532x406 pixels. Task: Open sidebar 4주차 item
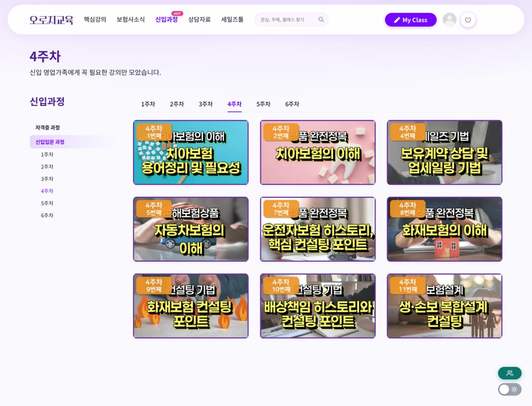47,191
